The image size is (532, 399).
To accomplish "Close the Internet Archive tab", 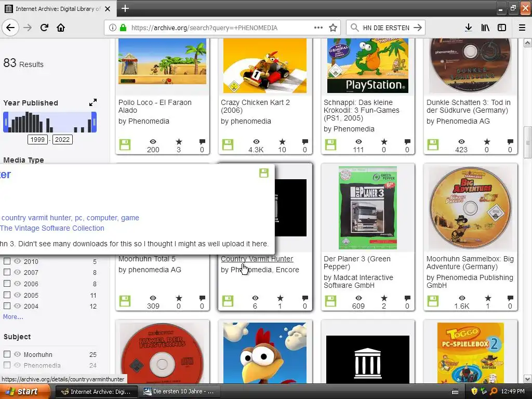I will coord(108,9).
